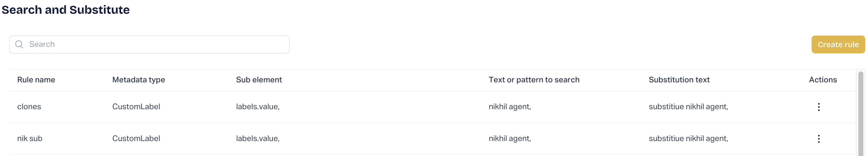868x156 pixels.
Task: Focus the Search input field
Action: [155, 44]
